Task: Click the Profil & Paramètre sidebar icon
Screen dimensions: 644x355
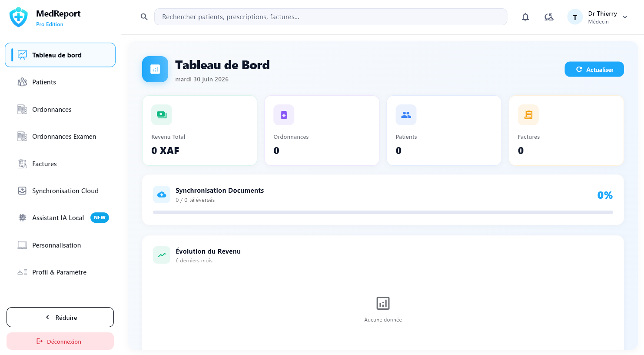Action: pos(22,272)
